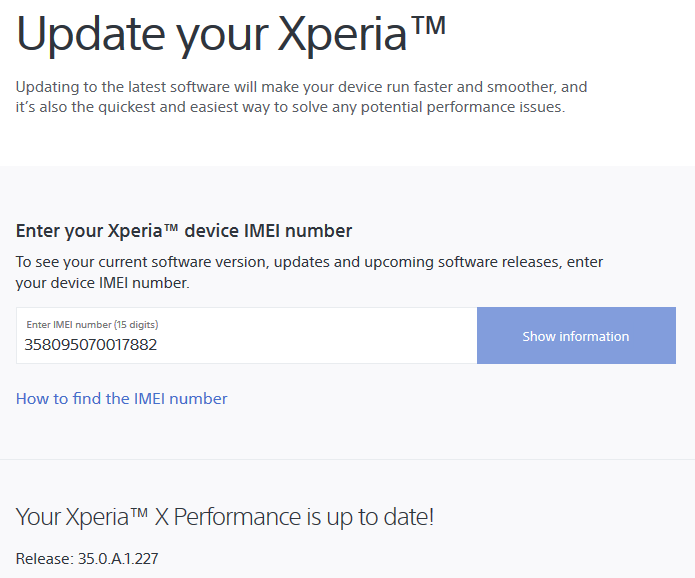
Task: Click the text 'performance issues' in intro
Action: tap(496, 107)
